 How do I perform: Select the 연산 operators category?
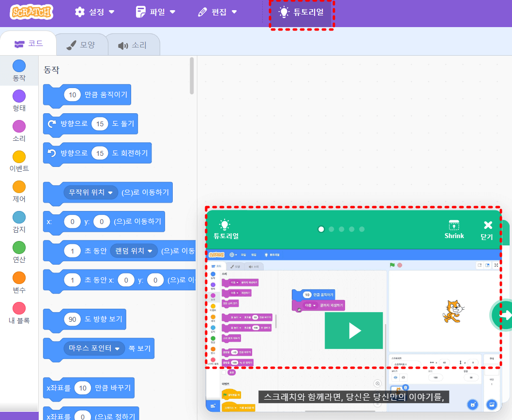point(19,252)
